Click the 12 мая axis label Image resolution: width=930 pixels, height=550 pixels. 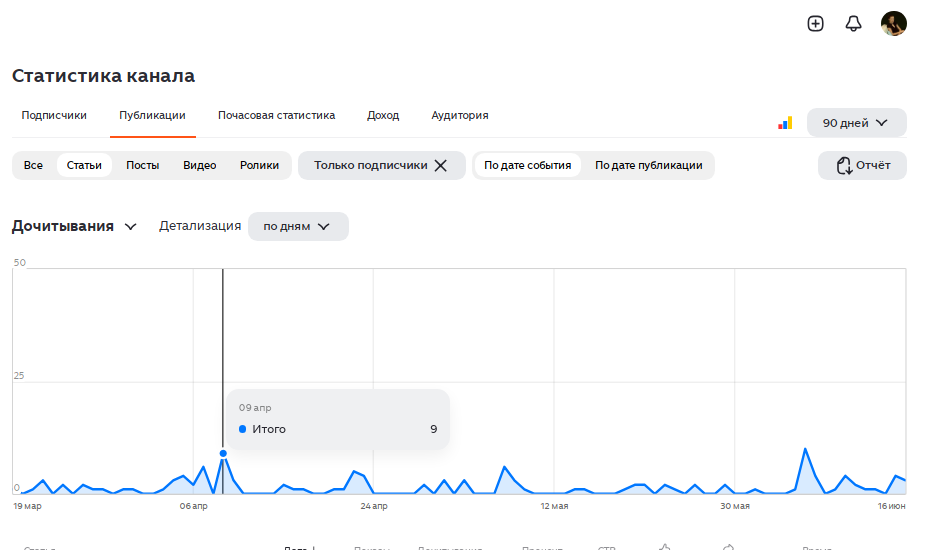point(554,506)
